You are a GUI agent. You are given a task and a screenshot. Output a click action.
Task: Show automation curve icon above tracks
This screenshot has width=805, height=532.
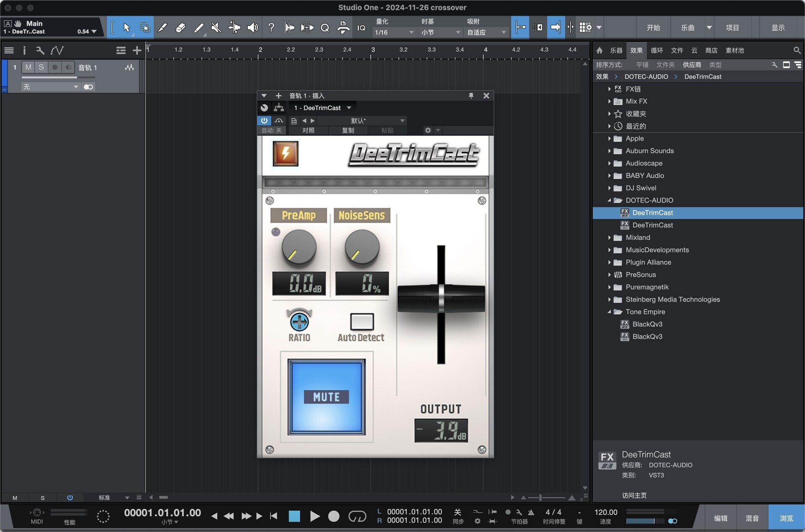(57, 50)
